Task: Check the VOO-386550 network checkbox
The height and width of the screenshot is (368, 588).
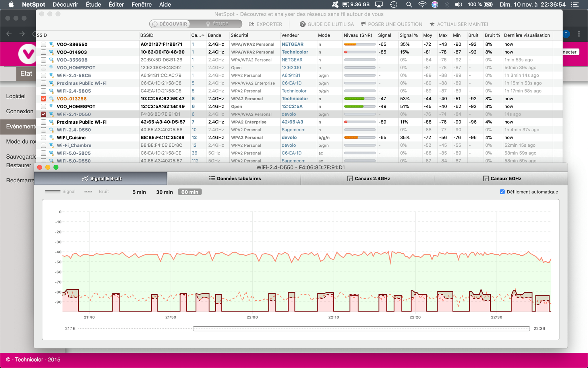Action: click(43, 44)
